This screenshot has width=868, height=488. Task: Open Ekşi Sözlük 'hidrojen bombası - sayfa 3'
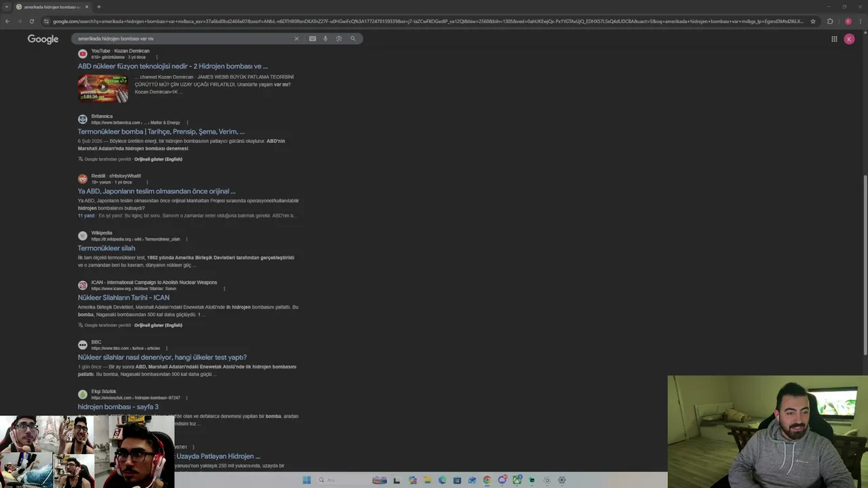click(x=118, y=407)
